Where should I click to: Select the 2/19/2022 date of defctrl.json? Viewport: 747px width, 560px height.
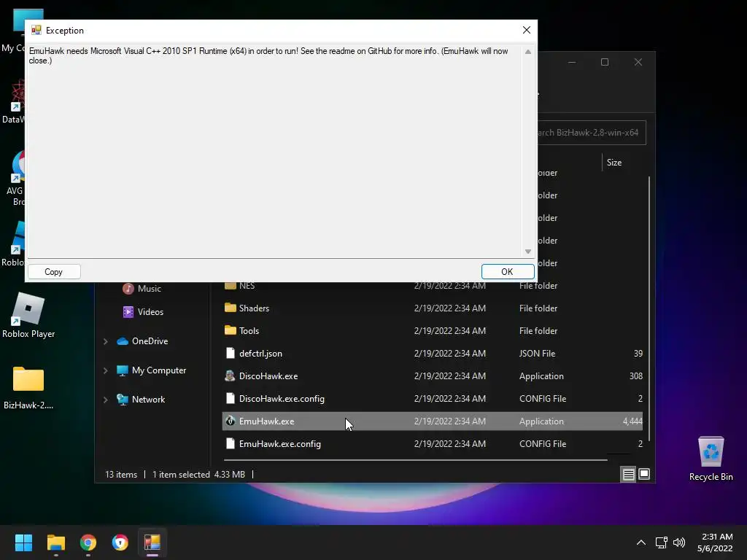pyautogui.click(x=449, y=354)
